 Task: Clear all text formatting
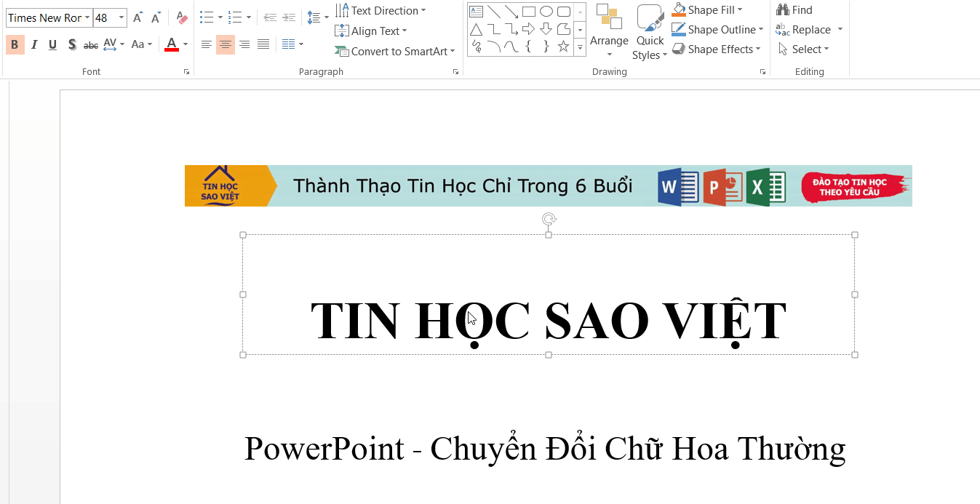182,17
